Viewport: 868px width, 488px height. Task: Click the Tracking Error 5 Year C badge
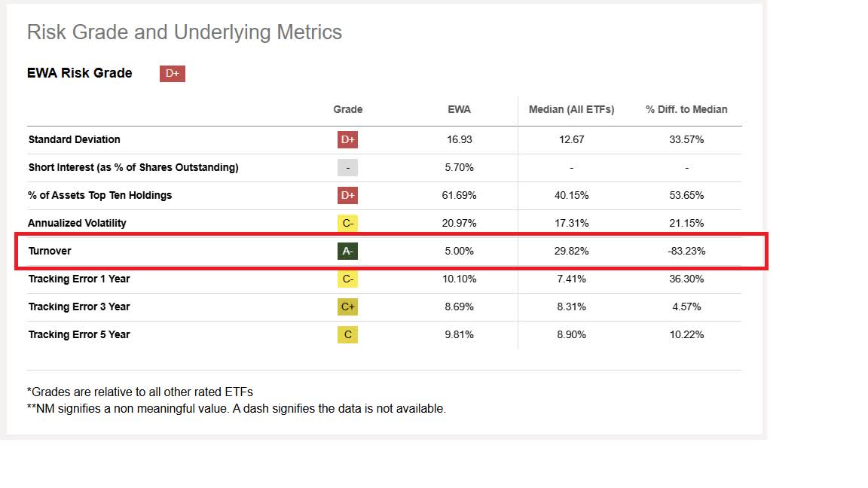coord(347,334)
